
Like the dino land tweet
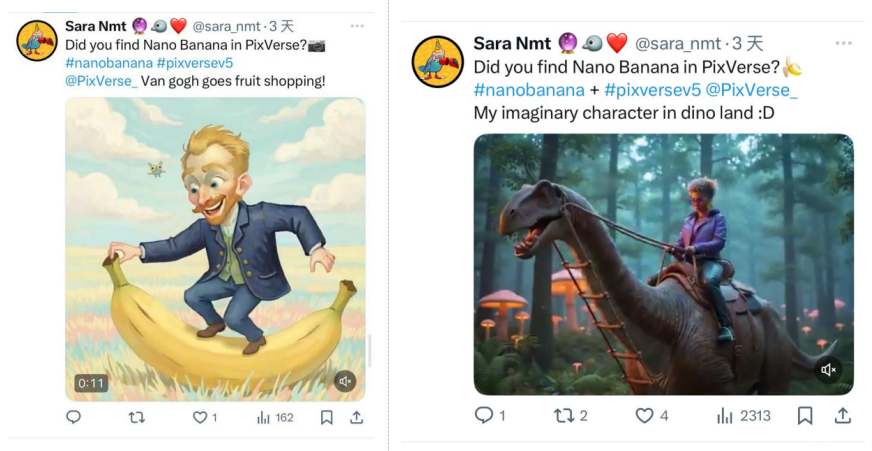tap(645, 415)
